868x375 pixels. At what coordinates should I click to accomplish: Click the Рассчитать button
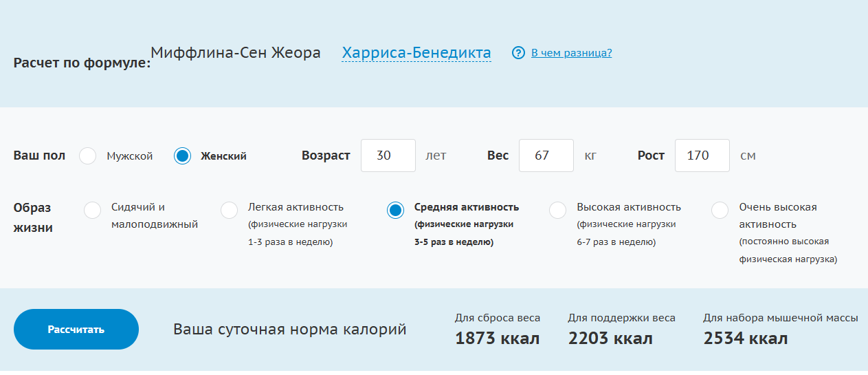point(76,330)
